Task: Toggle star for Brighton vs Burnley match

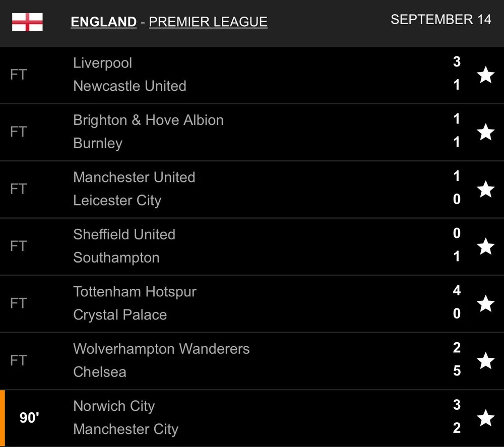Action: pyautogui.click(x=485, y=132)
